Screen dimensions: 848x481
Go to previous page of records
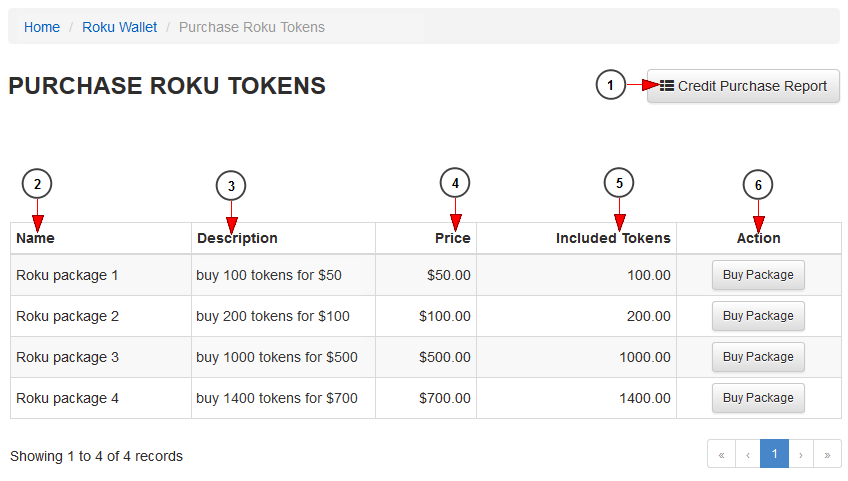tap(748, 454)
